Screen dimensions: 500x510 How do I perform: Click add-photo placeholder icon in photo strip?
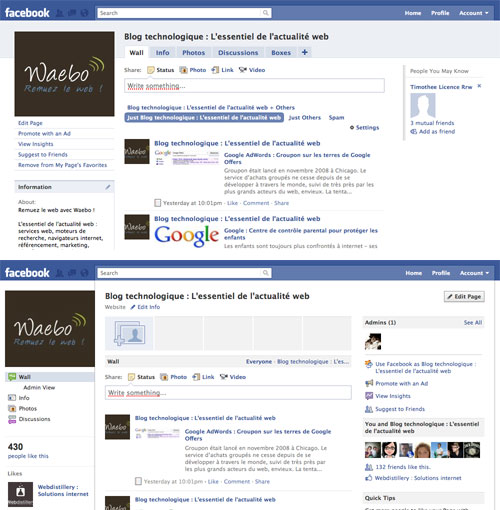[x=129, y=333]
